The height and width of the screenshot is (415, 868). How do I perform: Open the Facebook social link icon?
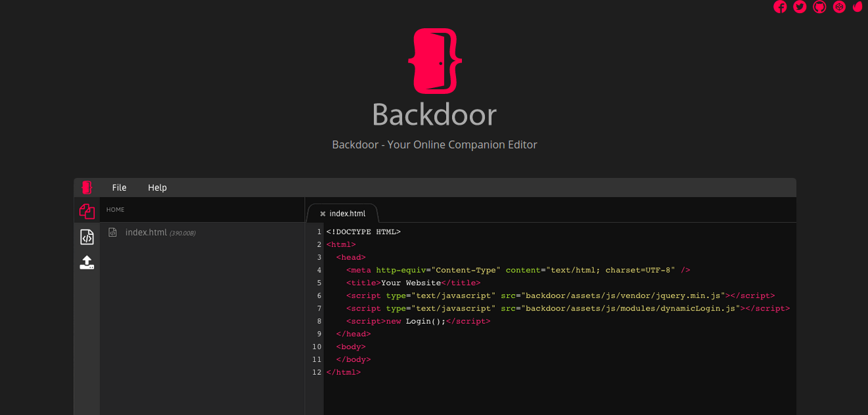[x=780, y=7]
